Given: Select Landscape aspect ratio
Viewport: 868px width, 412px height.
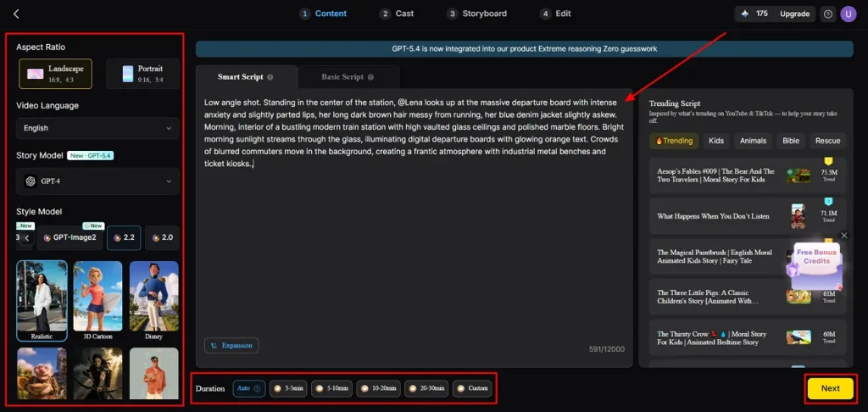Looking at the screenshot, I should (x=55, y=74).
